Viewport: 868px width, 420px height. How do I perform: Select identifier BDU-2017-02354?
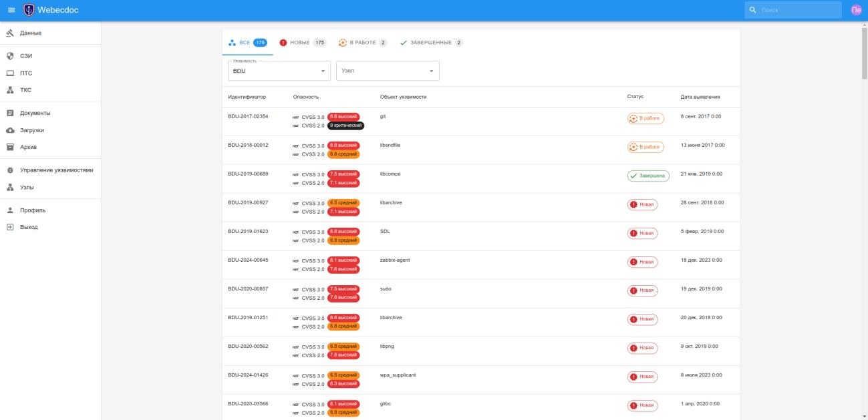pos(248,116)
